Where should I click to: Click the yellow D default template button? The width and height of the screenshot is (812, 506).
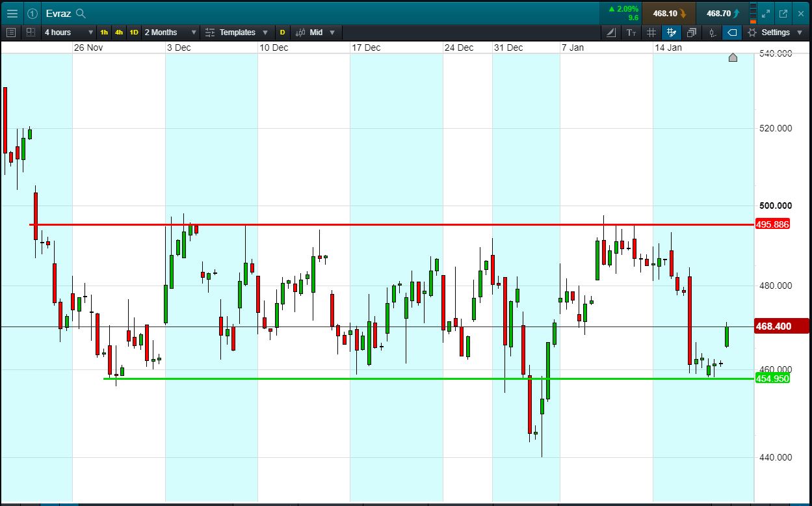[282, 32]
